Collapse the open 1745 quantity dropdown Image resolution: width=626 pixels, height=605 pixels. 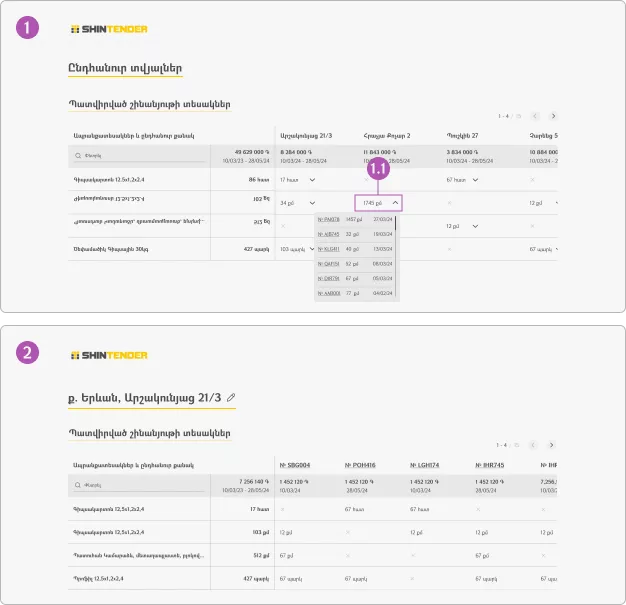[x=395, y=202]
